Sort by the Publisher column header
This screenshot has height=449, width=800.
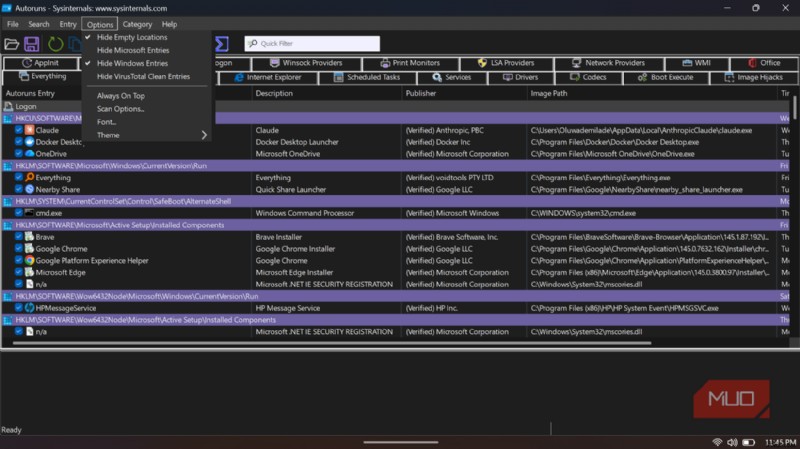tap(464, 93)
